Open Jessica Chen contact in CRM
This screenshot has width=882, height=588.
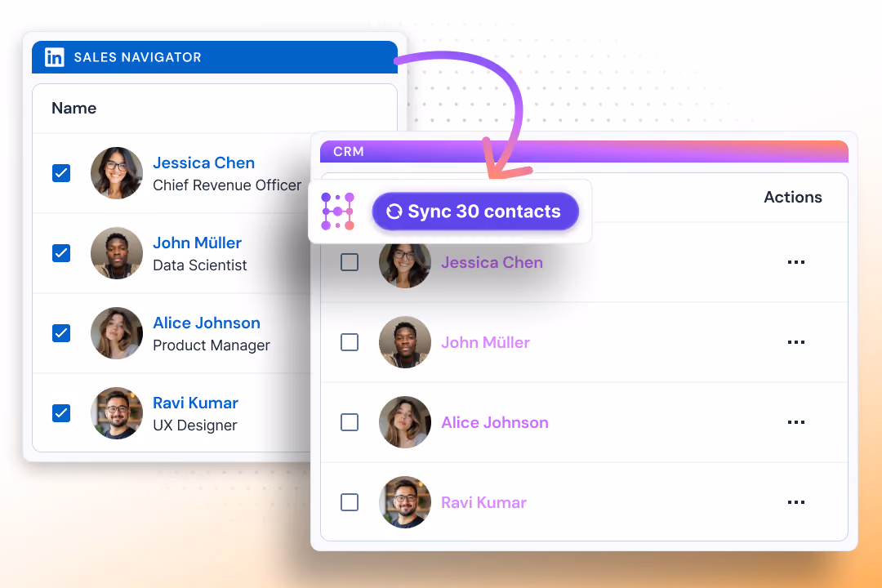click(x=492, y=262)
